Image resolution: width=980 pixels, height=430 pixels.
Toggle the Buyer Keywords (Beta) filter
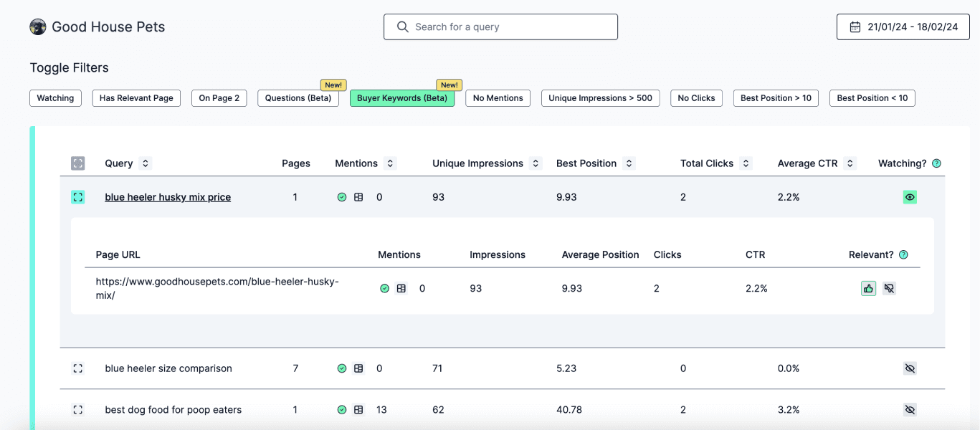401,98
